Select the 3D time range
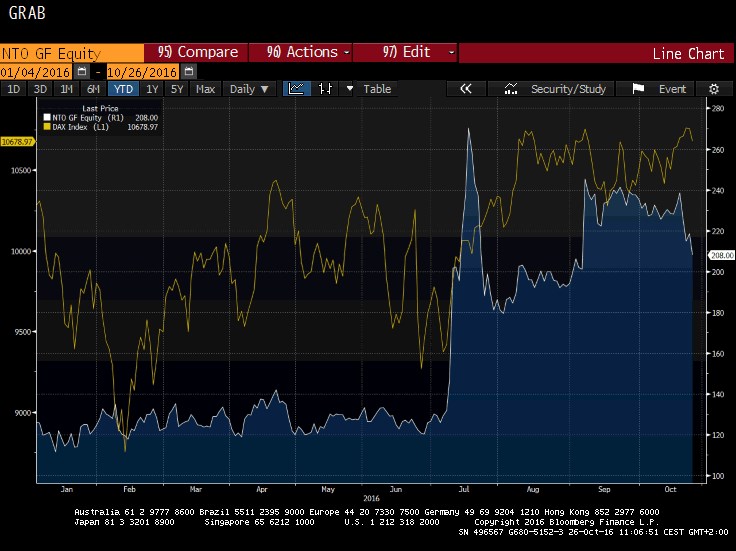This screenshot has height=551, width=736. pyautogui.click(x=40, y=89)
